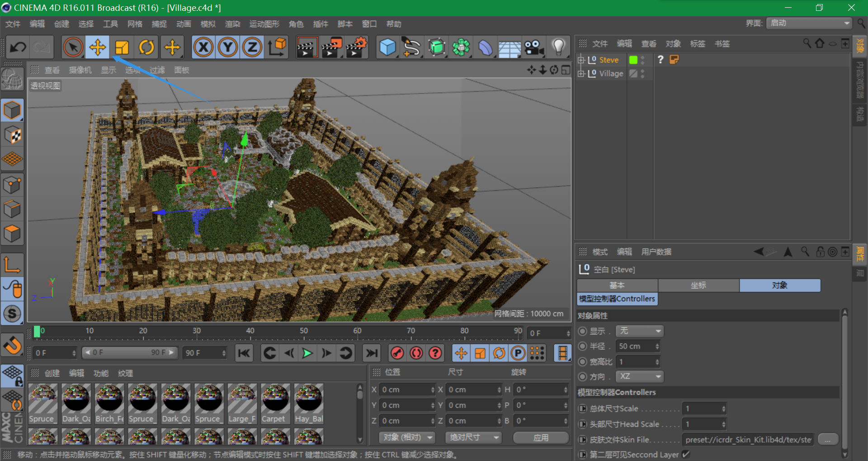This screenshot has width=868, height=461.
Task: Add a Floor environment object
Action: [x=510, y=47]
